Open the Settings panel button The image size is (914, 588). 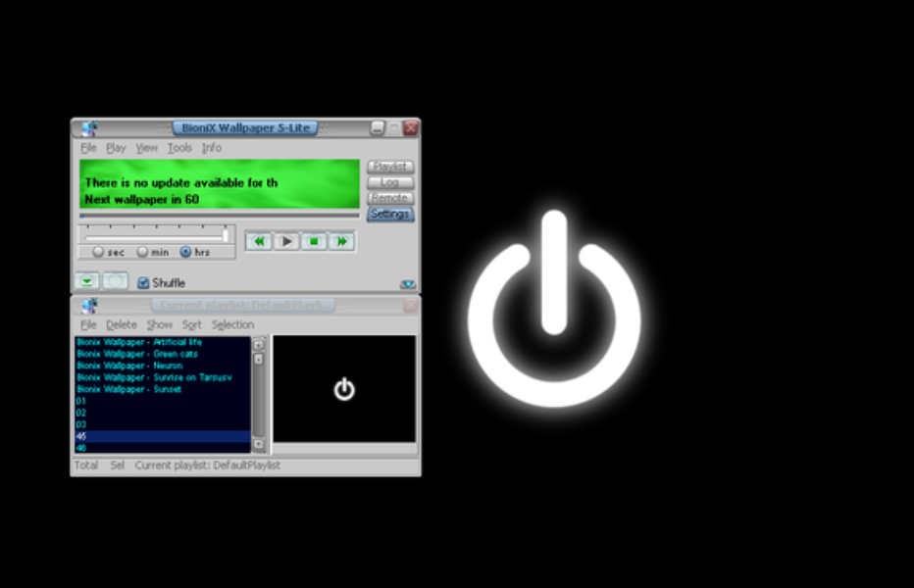click(x=390, y=214)
